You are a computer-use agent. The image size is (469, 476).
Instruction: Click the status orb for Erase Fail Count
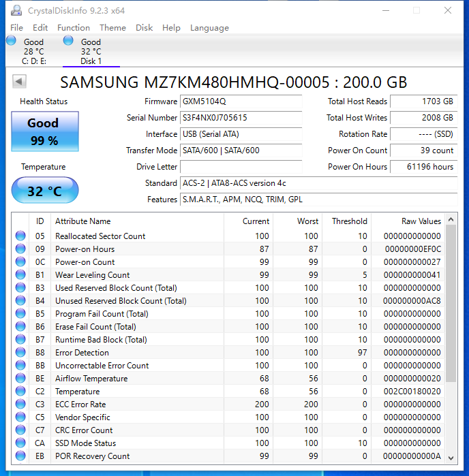coord(20,326)
